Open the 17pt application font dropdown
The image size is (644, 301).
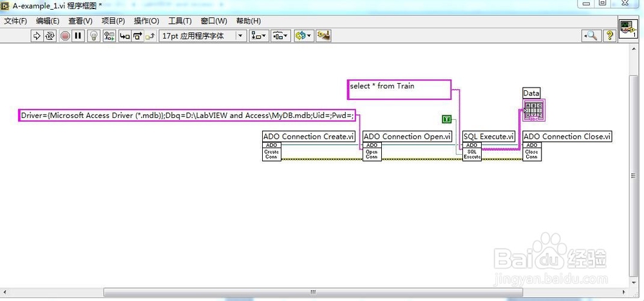203,36
